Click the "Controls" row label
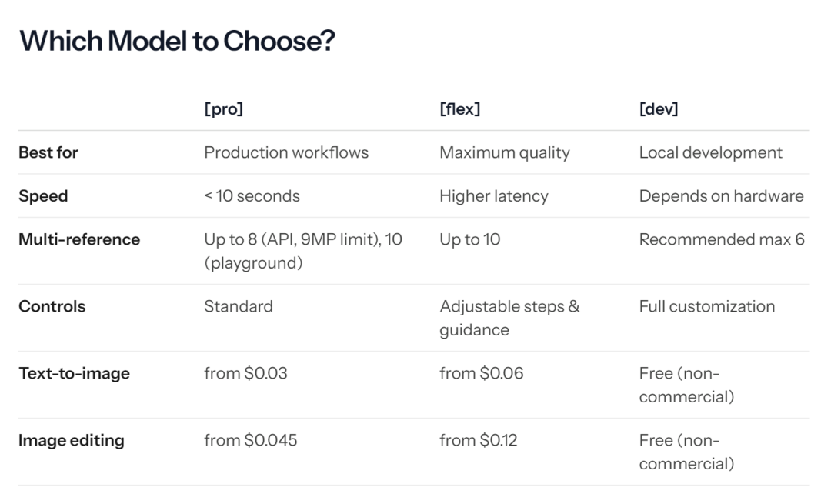Screen dimensions: 831x504 pos(52,306)
